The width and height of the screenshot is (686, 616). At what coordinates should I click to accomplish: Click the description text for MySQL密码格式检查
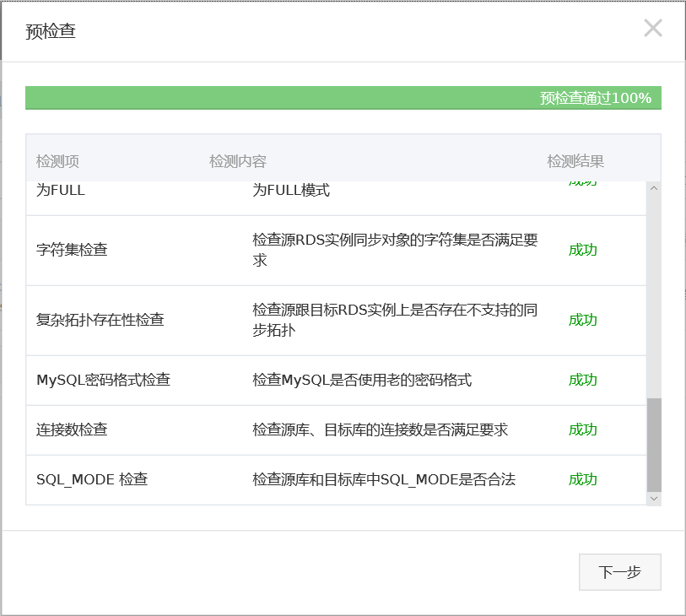(x=362, y=381)
